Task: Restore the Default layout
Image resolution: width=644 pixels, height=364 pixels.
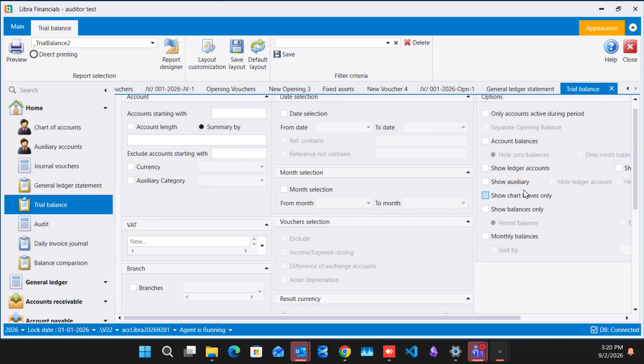Action: click(258, 54)
